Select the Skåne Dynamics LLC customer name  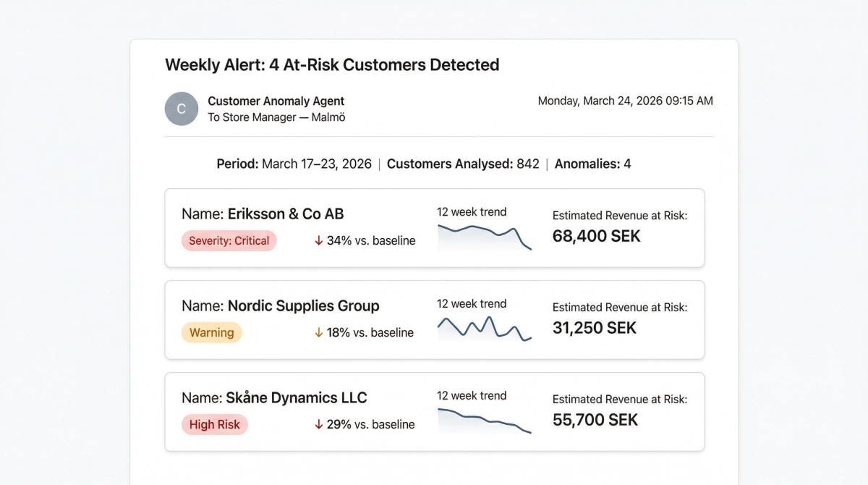tap(297, 398)
